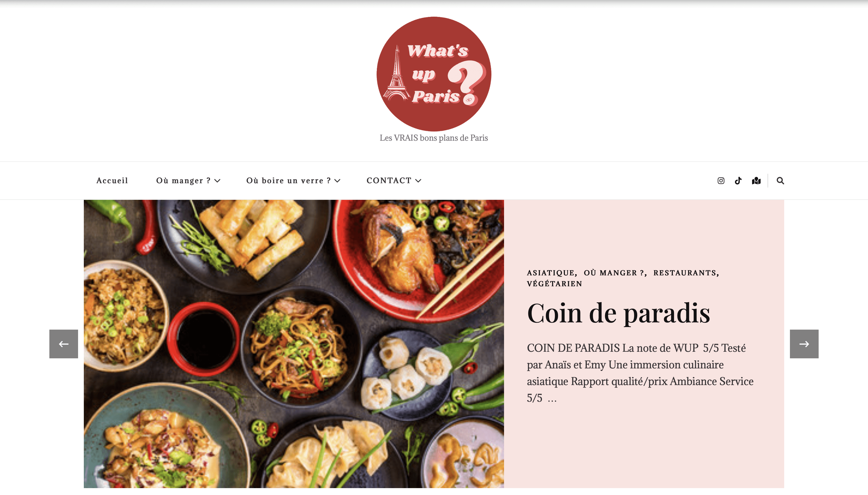Advance to next slide arrow

[804, 344]
